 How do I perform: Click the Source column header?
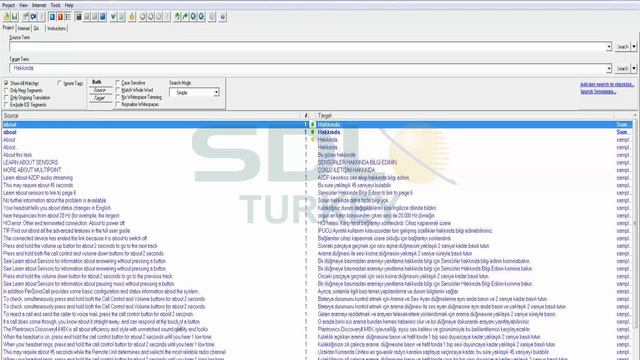(151, 116)
